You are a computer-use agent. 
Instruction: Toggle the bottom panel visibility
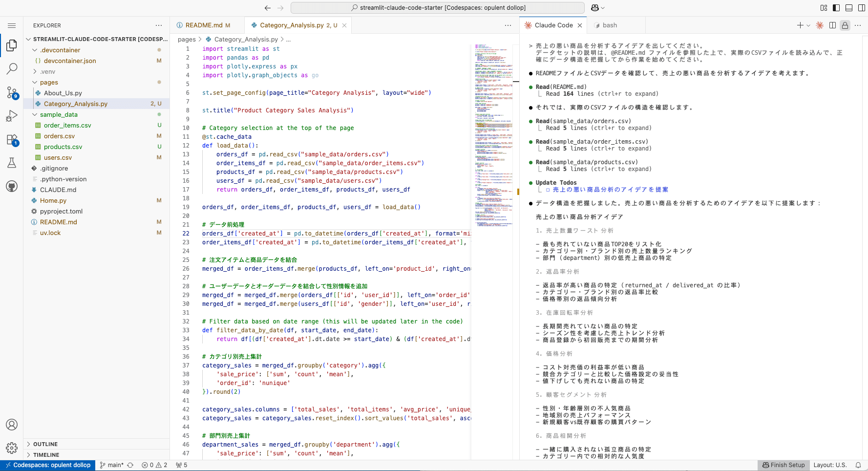coord(849,8)
